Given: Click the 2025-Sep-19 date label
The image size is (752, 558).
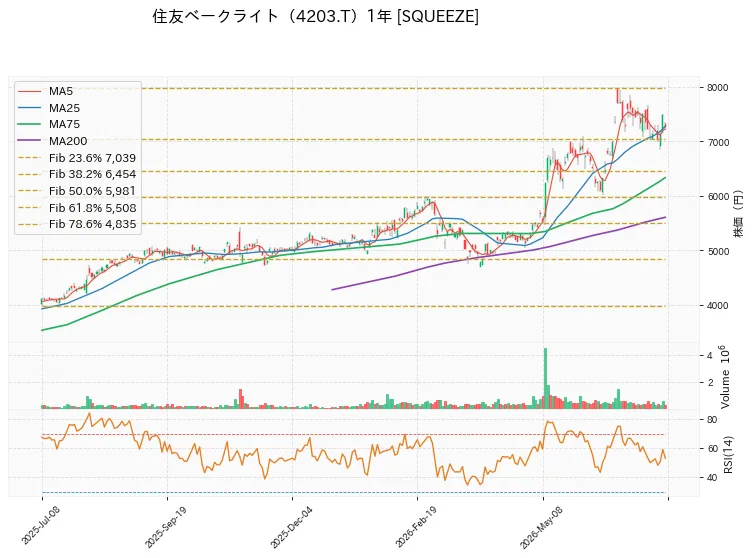Looking at the screenshot, I should point(165,526).
